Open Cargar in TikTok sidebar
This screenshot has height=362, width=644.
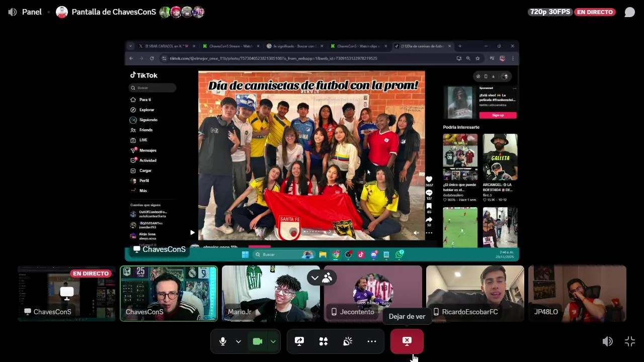(145, 170)
